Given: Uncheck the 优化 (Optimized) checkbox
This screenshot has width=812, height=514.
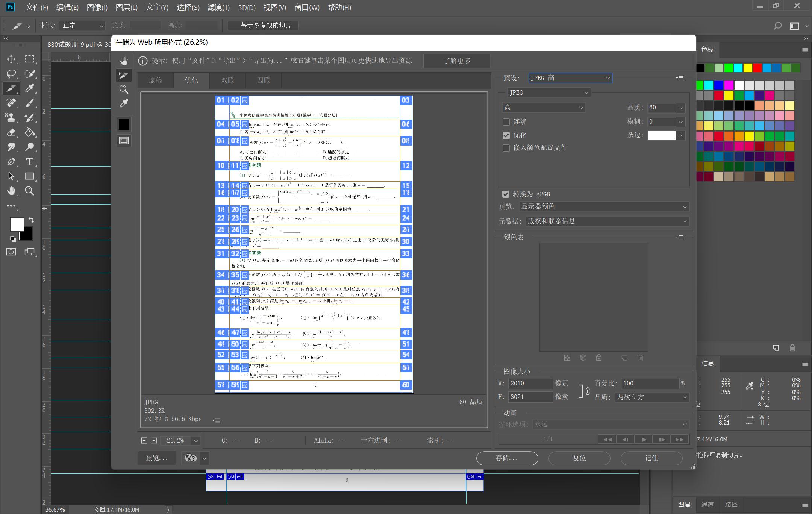Looking at the screenshot, I should [506, 135].
